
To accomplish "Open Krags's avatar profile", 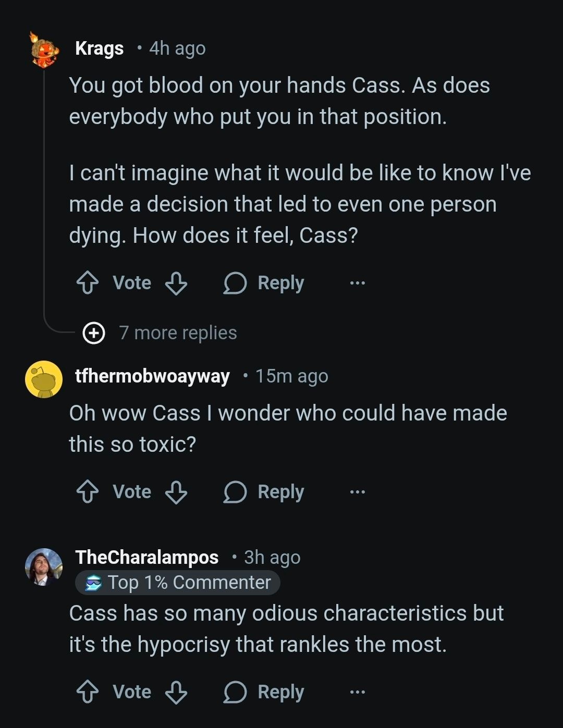I will (x=44, y=50).
